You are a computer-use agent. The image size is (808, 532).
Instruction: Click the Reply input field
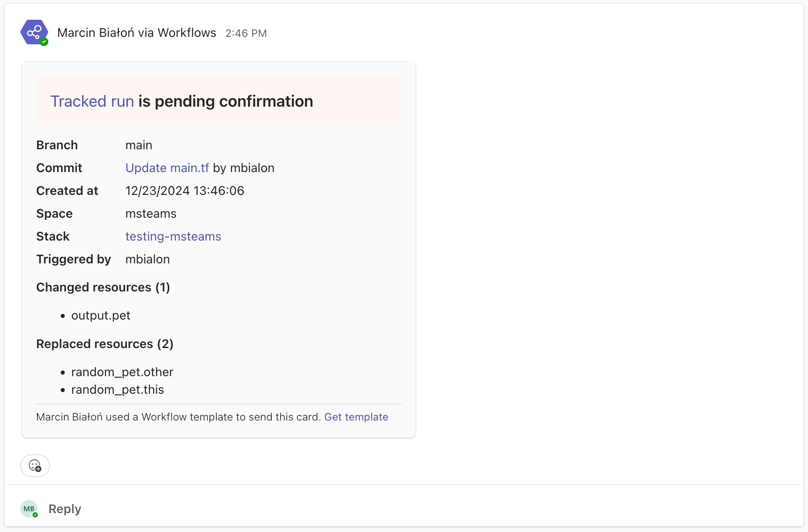[x=65, y=508]
